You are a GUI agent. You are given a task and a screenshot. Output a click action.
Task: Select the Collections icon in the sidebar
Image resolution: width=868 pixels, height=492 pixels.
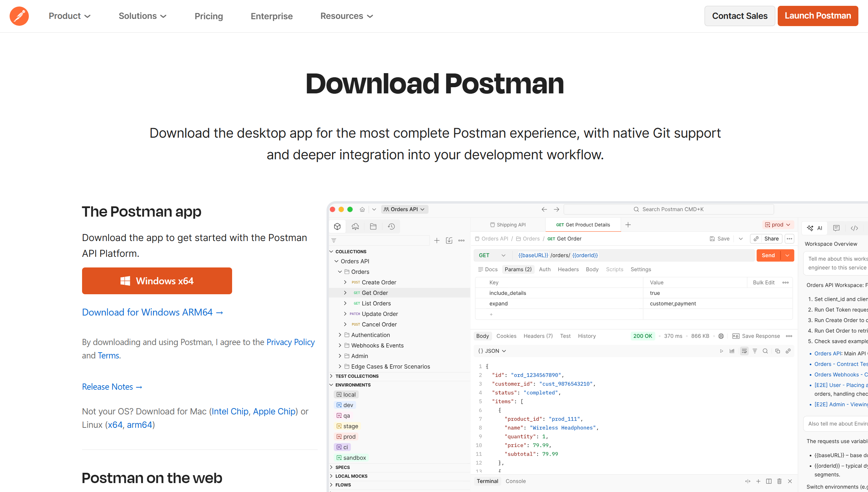[x=337, y=226]
